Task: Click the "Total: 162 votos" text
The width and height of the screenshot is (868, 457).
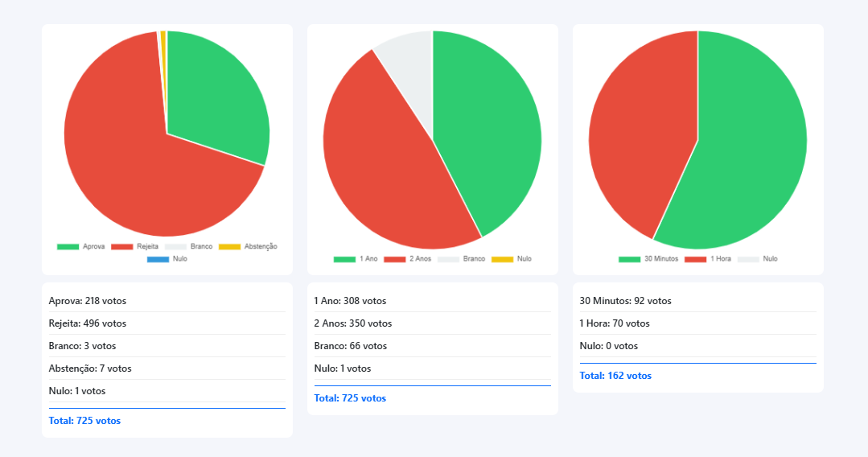Action: point(615,376)
